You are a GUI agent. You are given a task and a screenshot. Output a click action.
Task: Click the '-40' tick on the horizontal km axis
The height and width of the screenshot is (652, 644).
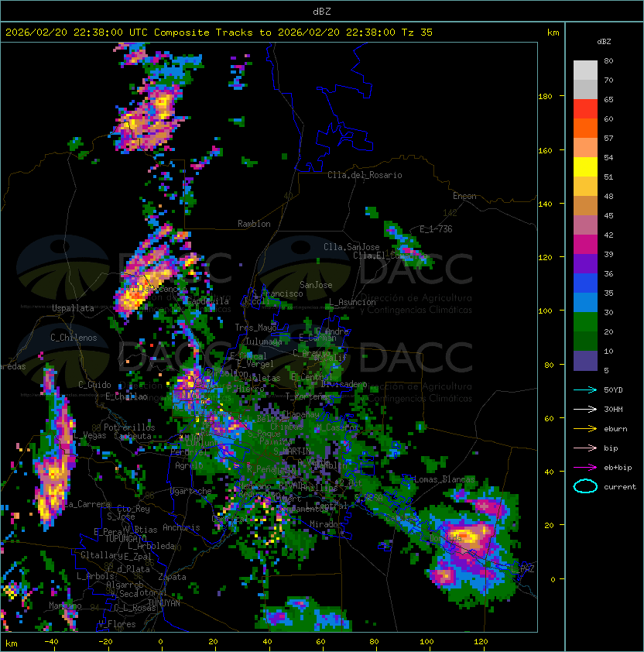(x=51, y=642)
